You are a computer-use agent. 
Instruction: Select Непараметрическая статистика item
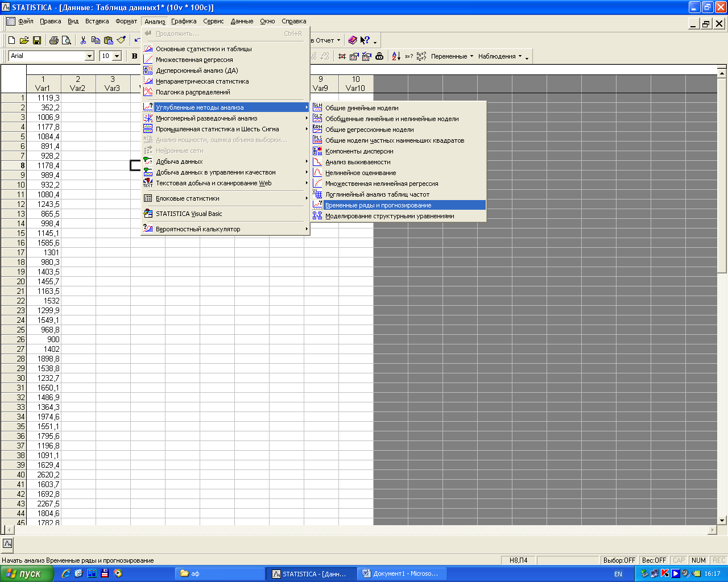[x=226, y=81]
